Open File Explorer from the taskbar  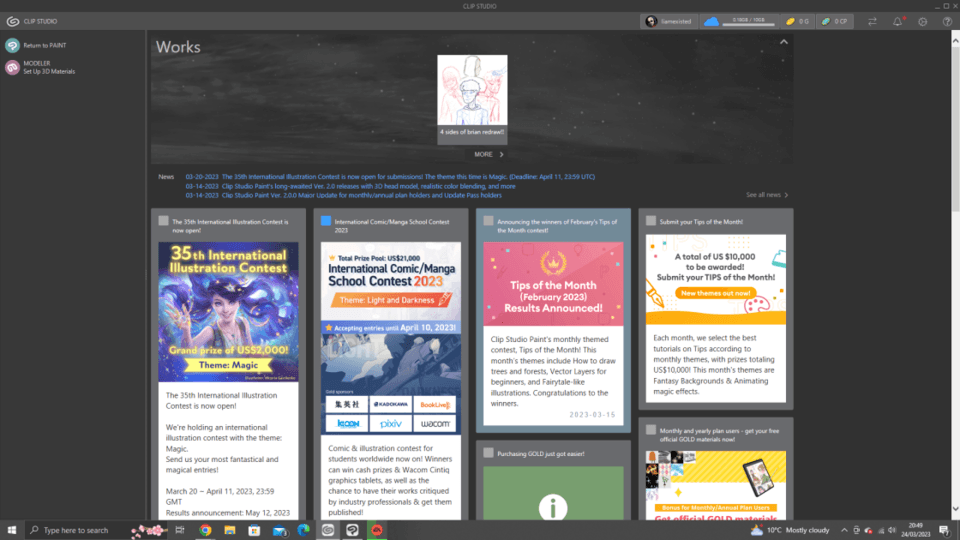pyautogui.click(x=230, y=530)
